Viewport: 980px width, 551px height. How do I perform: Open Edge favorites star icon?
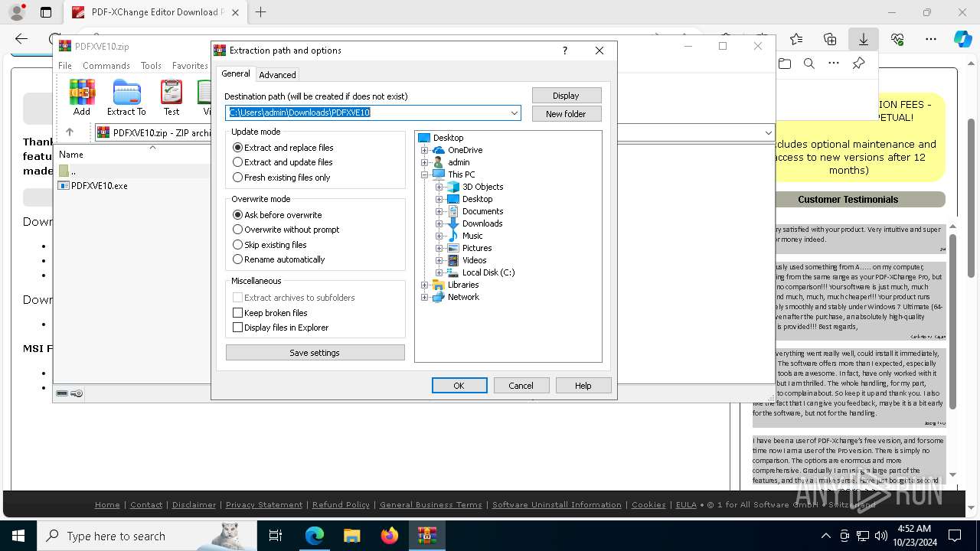796,39
